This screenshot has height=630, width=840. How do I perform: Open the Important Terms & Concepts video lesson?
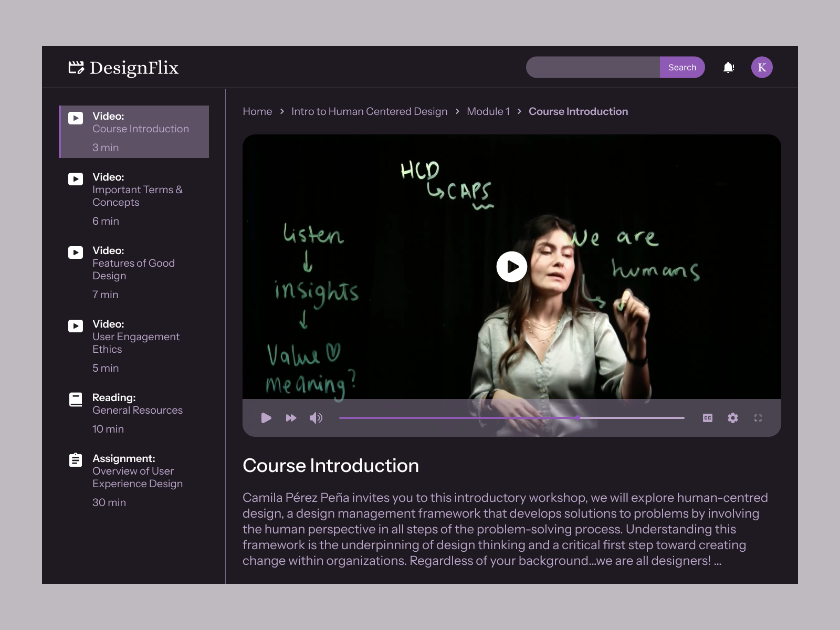coord(138,196)
